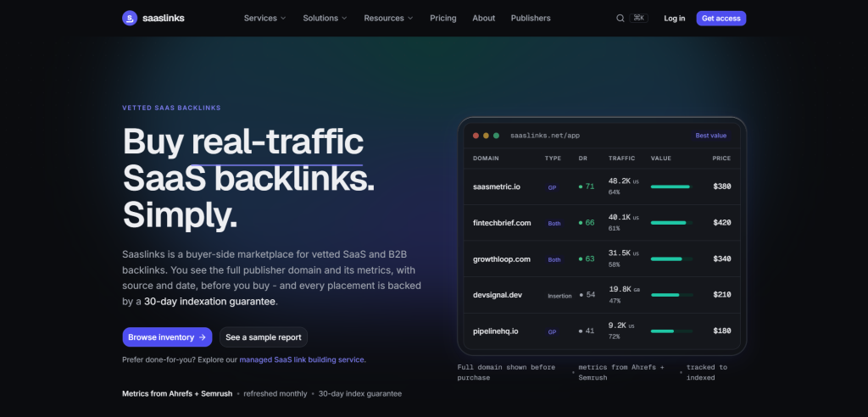Click the $210 price

722,295
